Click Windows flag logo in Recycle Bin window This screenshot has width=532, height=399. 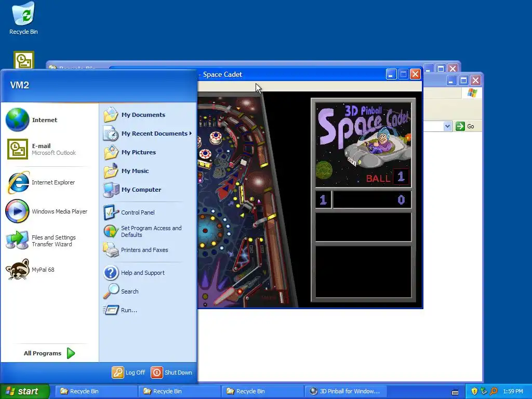472,93
